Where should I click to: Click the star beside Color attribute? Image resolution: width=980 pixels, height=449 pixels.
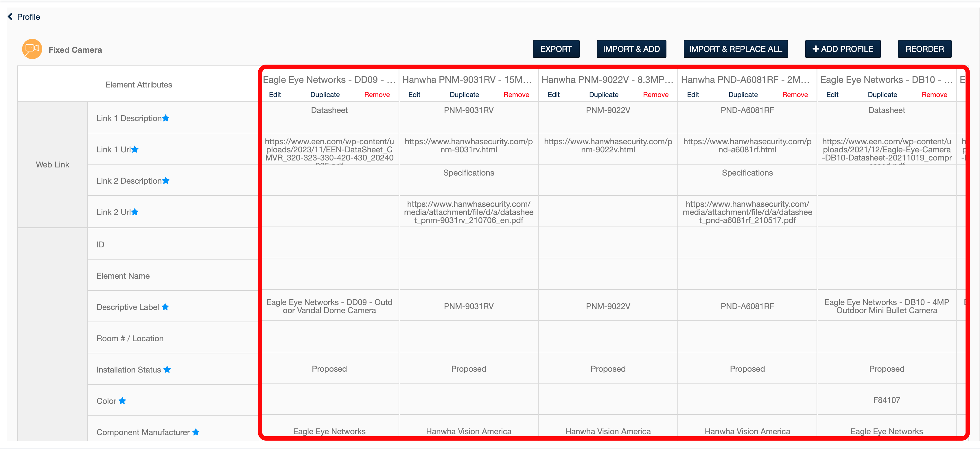122,400
